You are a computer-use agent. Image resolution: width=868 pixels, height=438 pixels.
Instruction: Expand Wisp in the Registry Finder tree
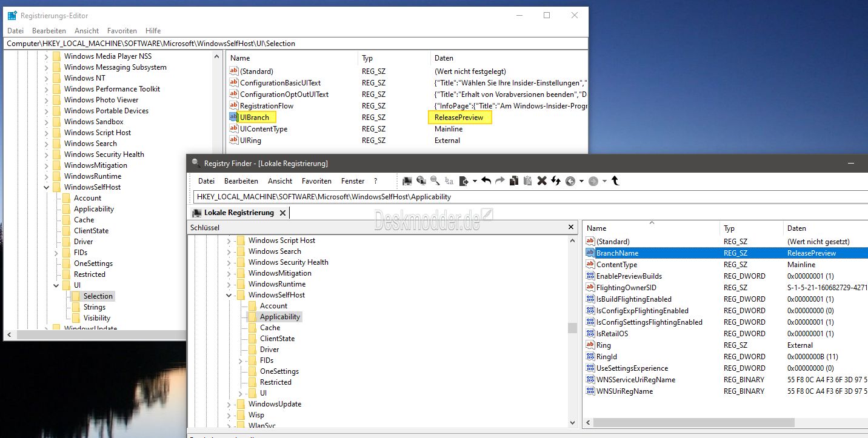click(x=229, y=415)
